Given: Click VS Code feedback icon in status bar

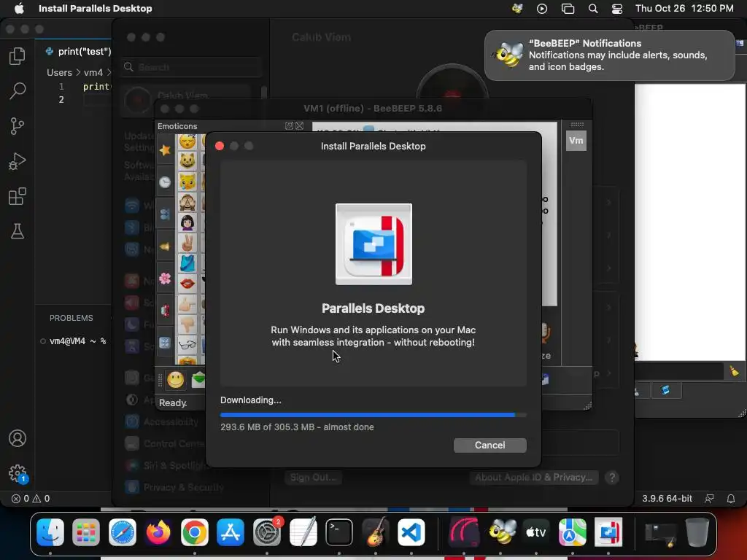Looking at the screenshot, I should click(709, 499).
